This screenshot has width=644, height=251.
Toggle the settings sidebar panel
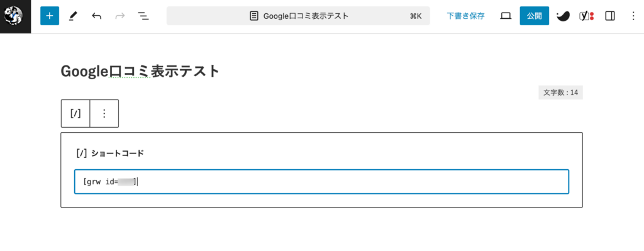click(610, 16)
